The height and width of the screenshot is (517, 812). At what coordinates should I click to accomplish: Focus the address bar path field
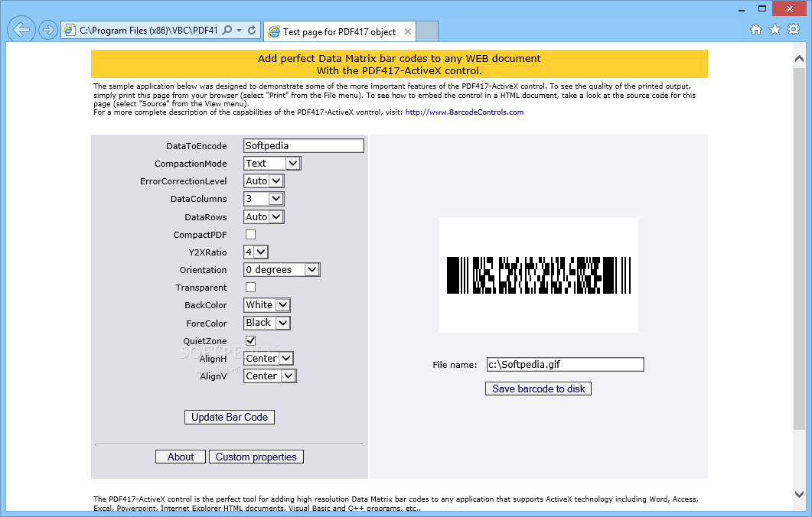(148, 31)
